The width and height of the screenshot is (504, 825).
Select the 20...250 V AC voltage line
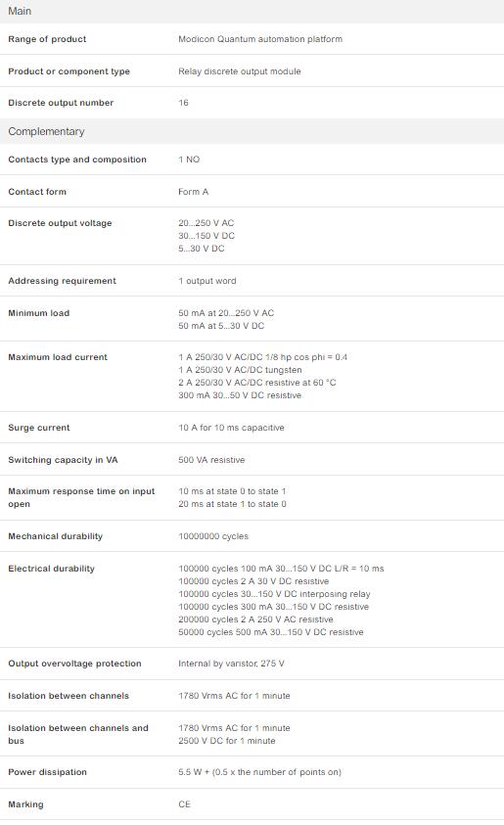click(206, 223)
